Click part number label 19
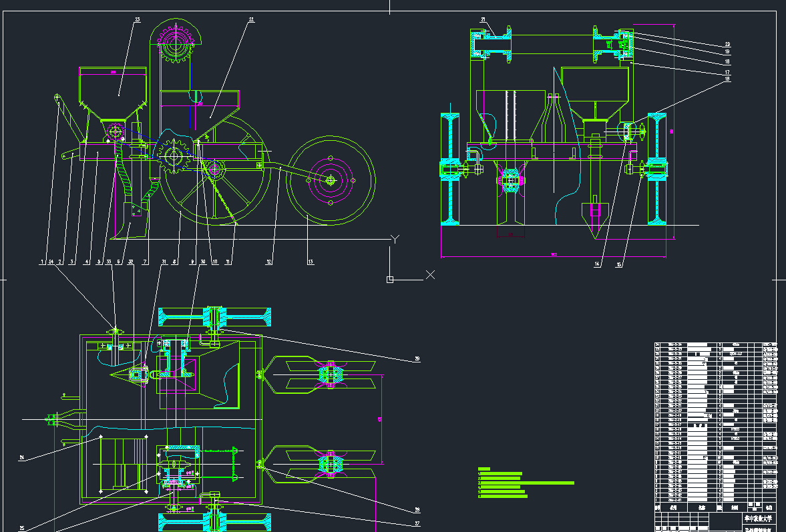 (727, 51)
